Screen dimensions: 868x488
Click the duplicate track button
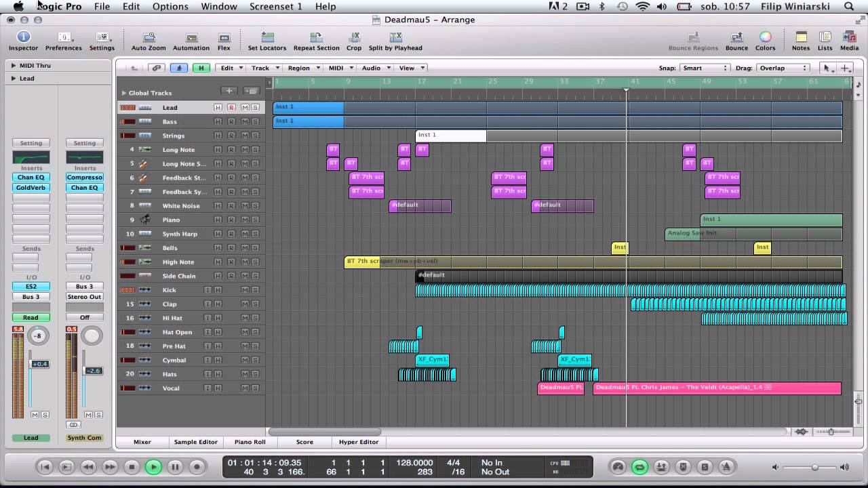tap(251, 91)
